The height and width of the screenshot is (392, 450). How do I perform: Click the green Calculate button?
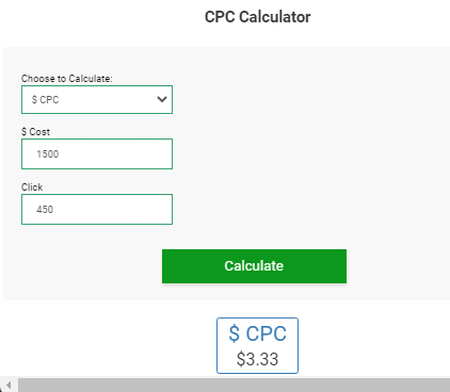click(x=254, y=266)
